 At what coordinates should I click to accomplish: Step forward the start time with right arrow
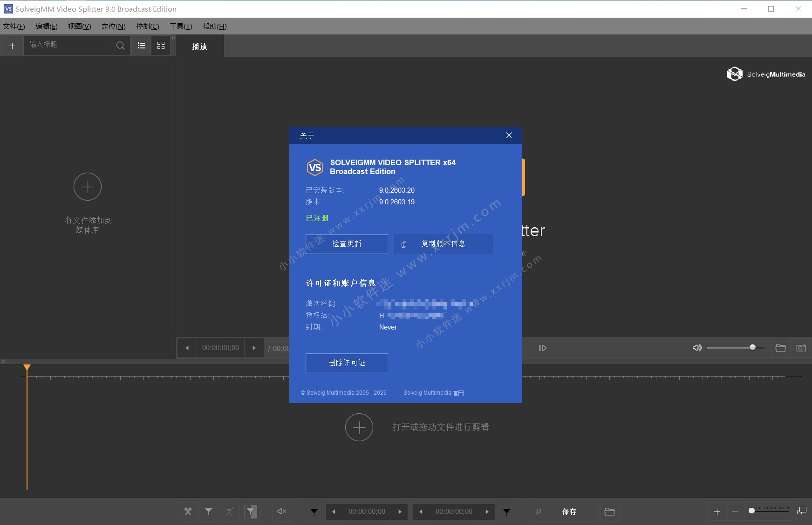[401, 511]
